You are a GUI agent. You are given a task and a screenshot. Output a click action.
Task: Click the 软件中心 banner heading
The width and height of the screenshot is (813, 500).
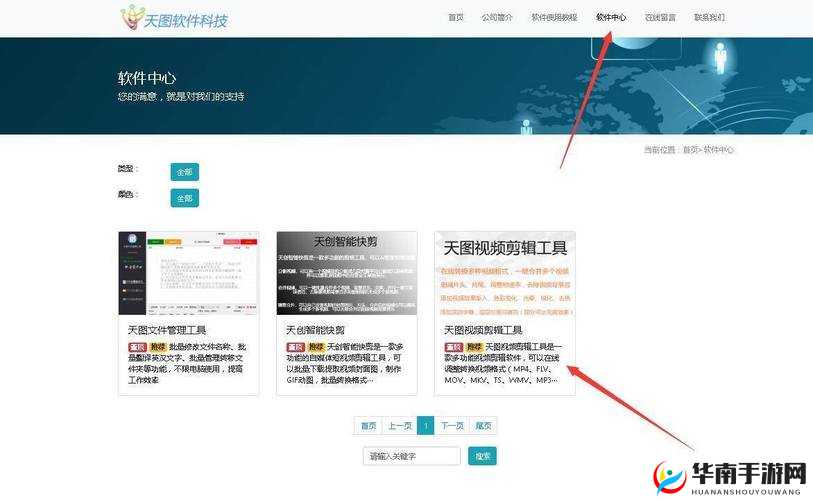[147, 78]
